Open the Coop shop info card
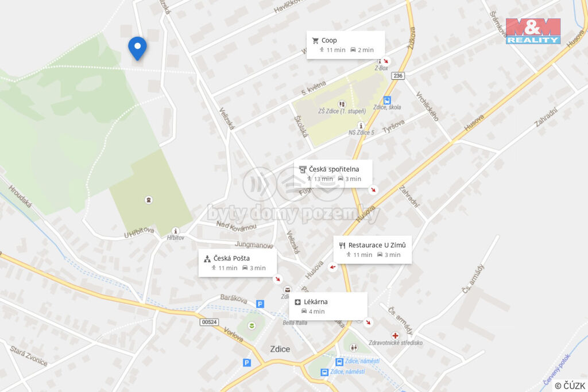The image size is (588, 392). (x=346, y=45)
